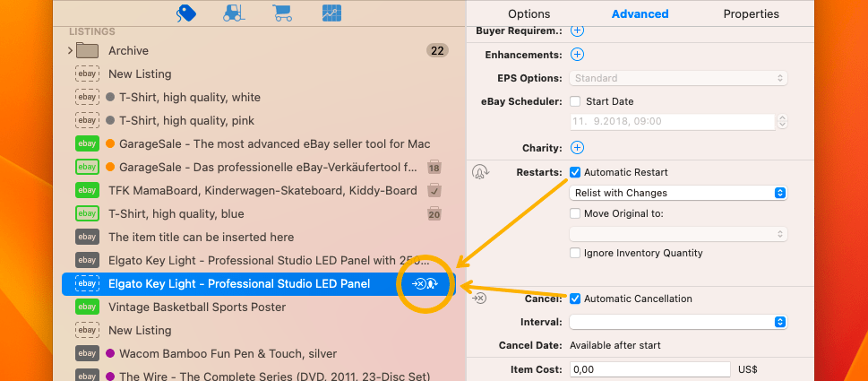
Task: Enable Ignore Inventory Quantity checkbox
Action: coord(575,253)
